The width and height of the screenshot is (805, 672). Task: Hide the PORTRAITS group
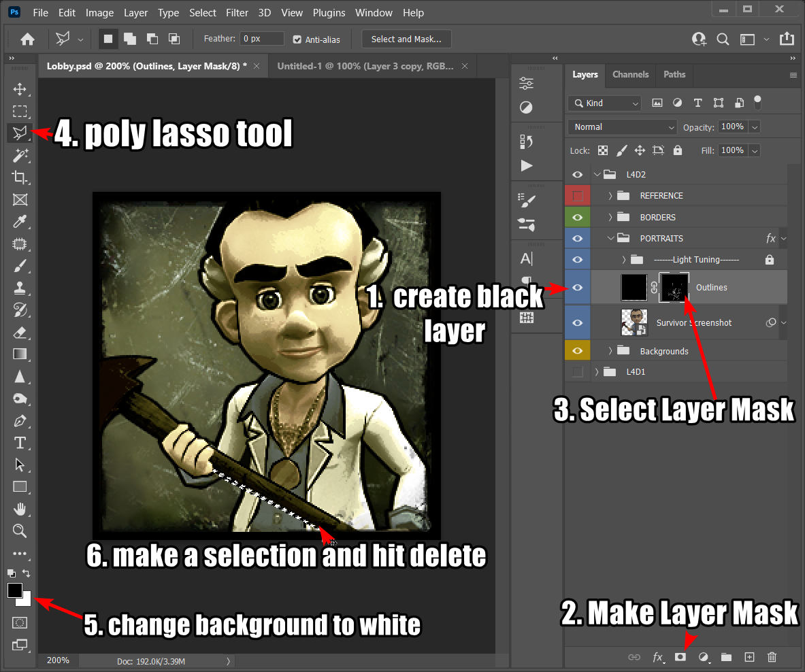pos(578,239)
